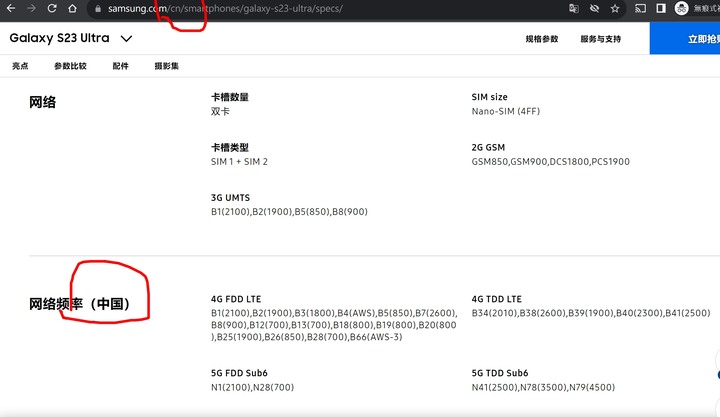This screenshot has height=417, width=720.
Task: Expand the Galaxy S23 Ultra dropdown chevron
Action: pos(126,39)
